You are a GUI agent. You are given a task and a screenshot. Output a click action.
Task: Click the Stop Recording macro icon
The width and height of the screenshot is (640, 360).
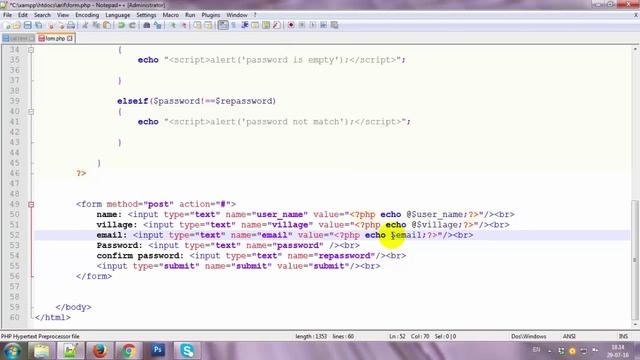click(x=302, y=25)
